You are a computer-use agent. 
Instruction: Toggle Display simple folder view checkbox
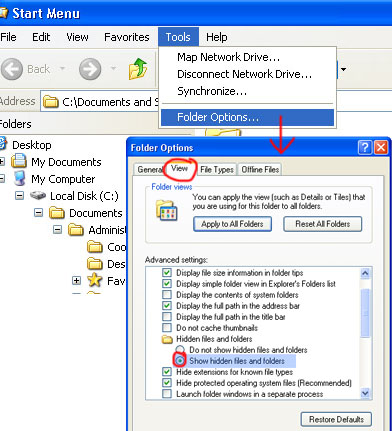[167, 284]
